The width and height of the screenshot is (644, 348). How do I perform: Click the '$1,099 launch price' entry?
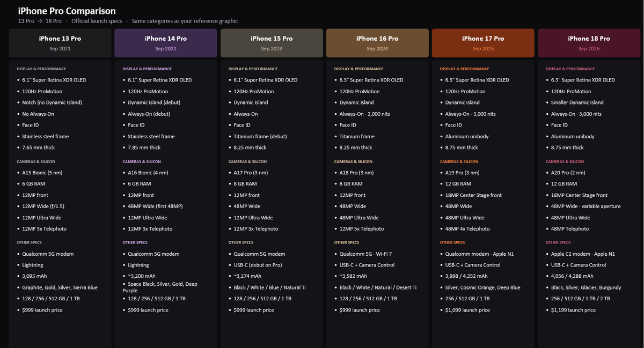click(x=467, y=310)
